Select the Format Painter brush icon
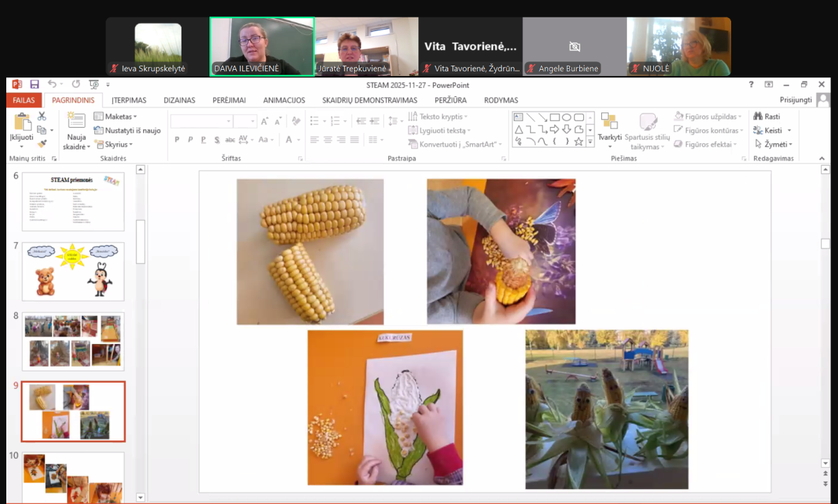838x504 pixels. [x=42, y=143]
